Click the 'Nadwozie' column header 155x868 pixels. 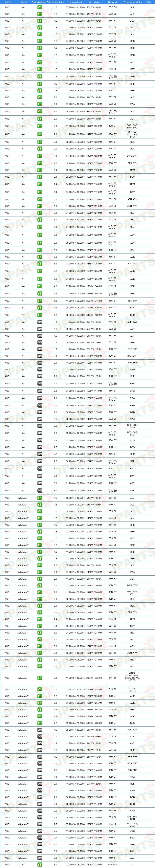(x=113, y=2)
